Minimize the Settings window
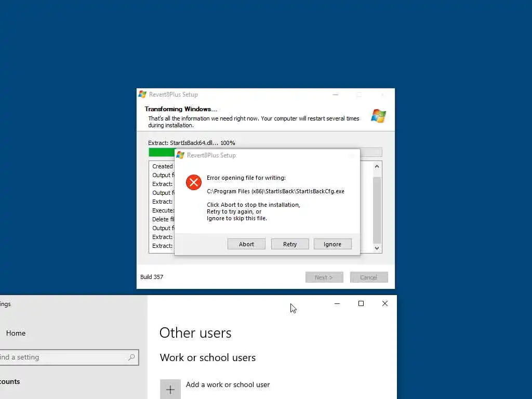The height and width of the screenshot is (399, 532). 337,303
